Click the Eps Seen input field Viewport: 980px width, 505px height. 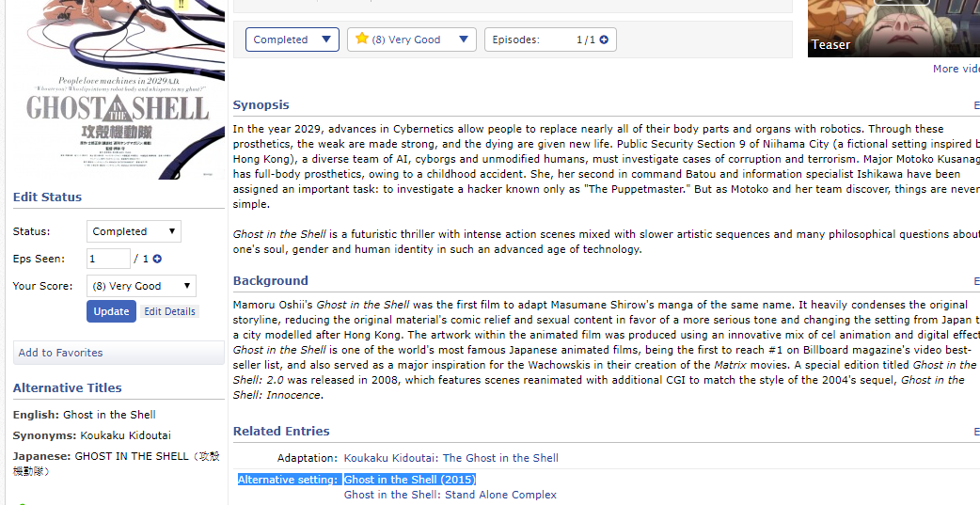108,259
